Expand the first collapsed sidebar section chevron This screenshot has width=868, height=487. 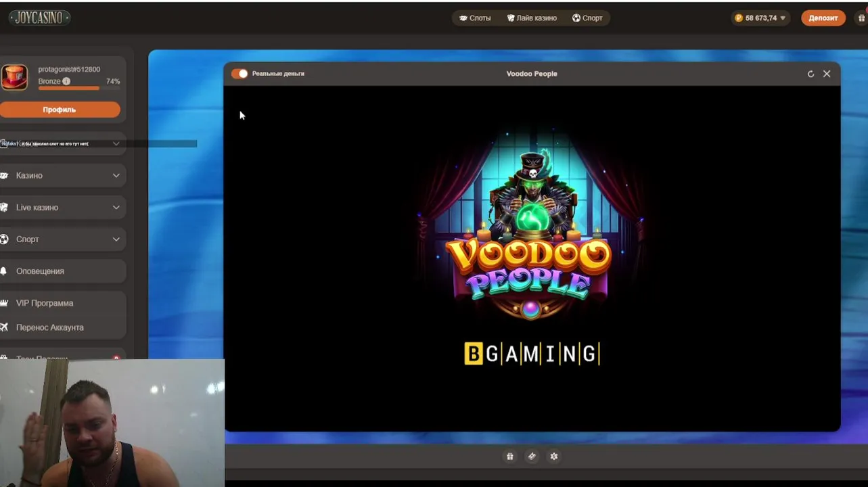(116, 143)
